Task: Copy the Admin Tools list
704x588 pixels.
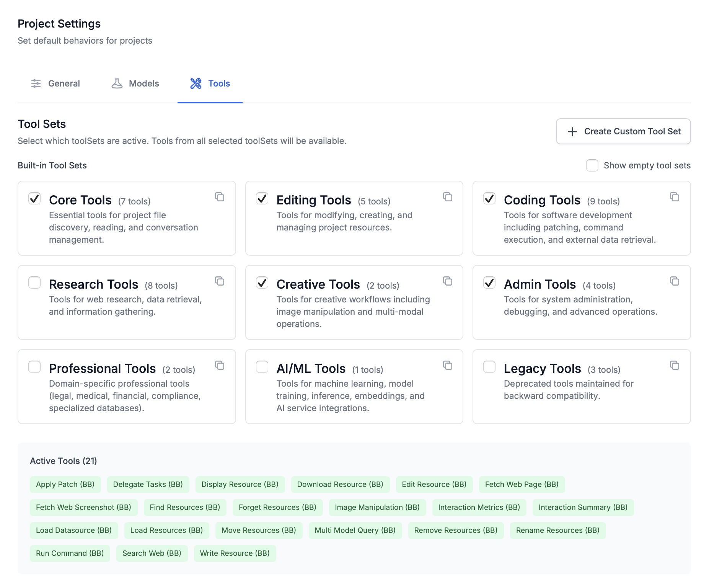Action: 675,281
